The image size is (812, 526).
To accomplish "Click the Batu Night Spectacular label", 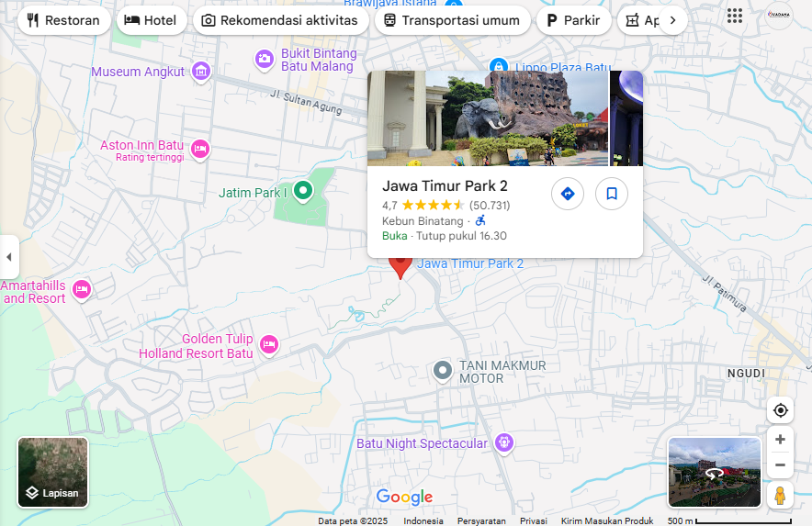I will (422, 443).
